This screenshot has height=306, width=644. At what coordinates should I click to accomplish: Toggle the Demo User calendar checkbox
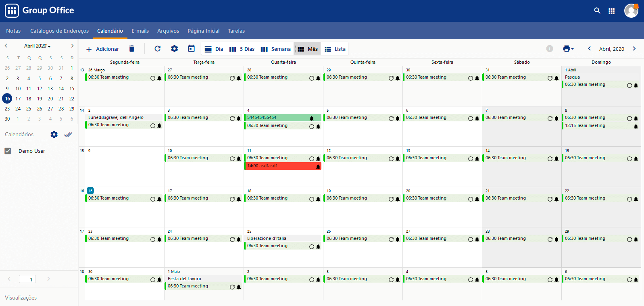8,151
